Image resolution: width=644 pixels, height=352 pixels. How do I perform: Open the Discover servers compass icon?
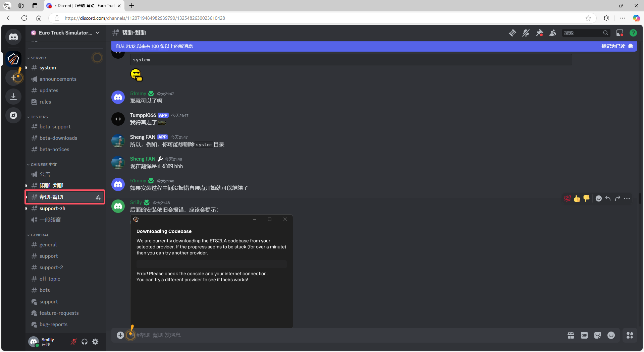coord(13,115)
